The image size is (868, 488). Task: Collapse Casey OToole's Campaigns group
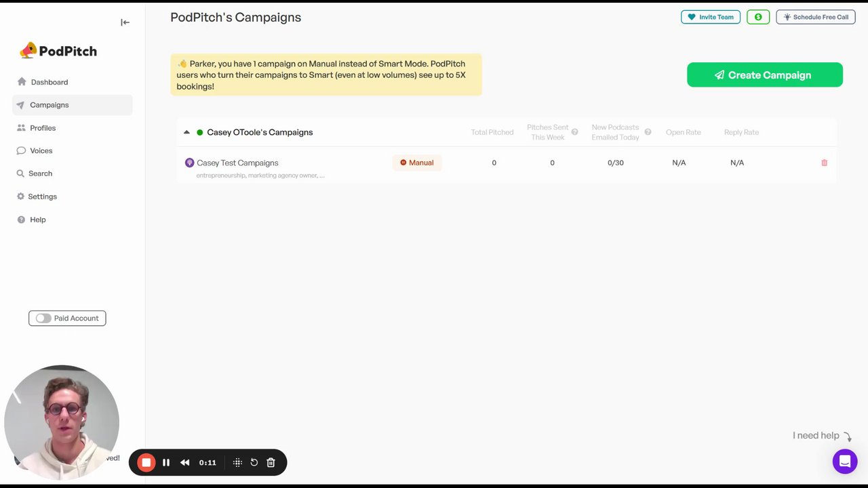pyautogui.click(x=186, y=132)
